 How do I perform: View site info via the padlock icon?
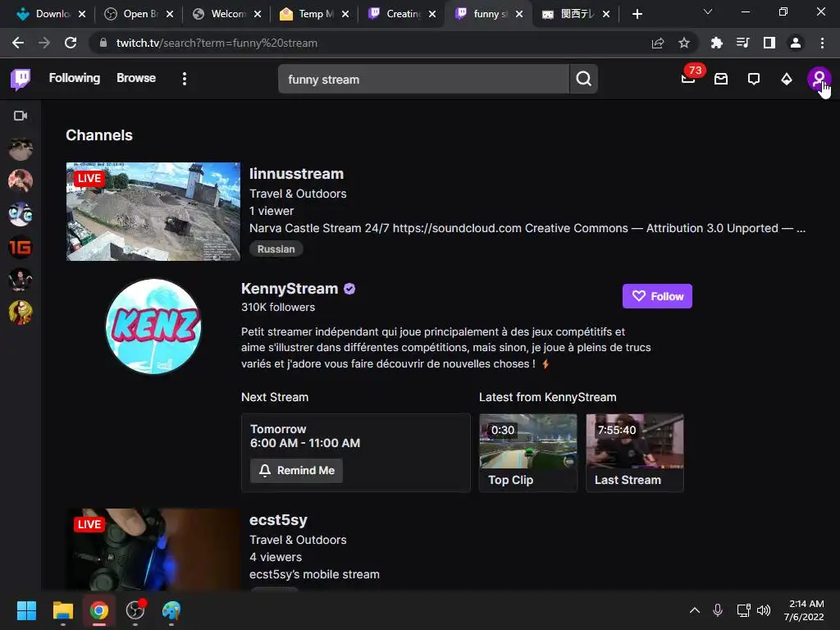103,43
